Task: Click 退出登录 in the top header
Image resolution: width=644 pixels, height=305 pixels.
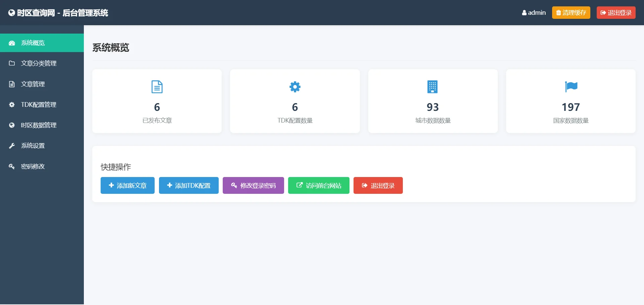Action: (x=616, y=13)
